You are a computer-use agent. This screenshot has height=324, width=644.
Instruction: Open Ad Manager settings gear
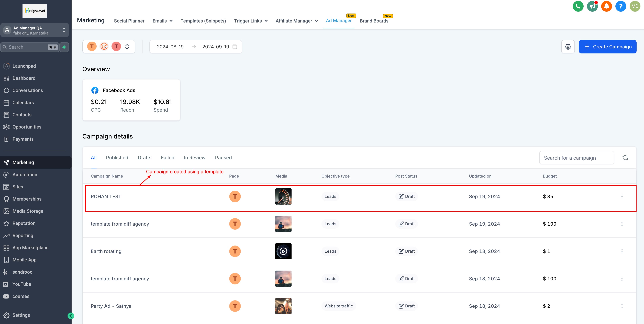coord(568,47)
